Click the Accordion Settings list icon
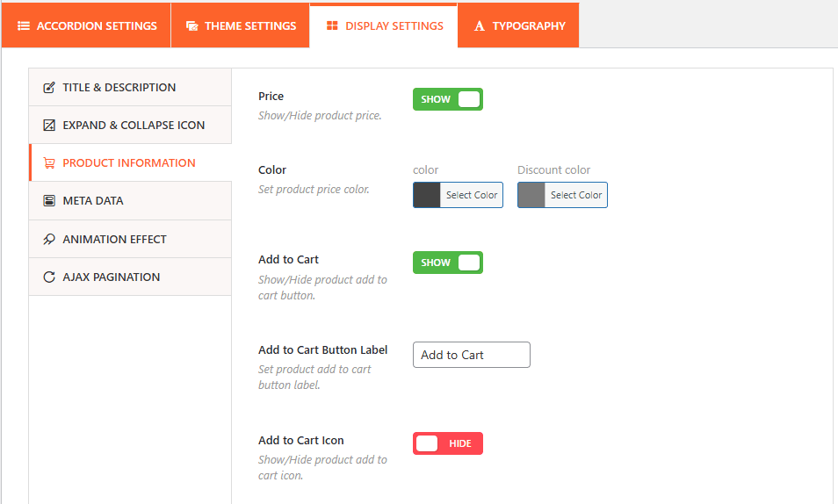The height and width of the screenshot is (504, 838). (24, 26)
